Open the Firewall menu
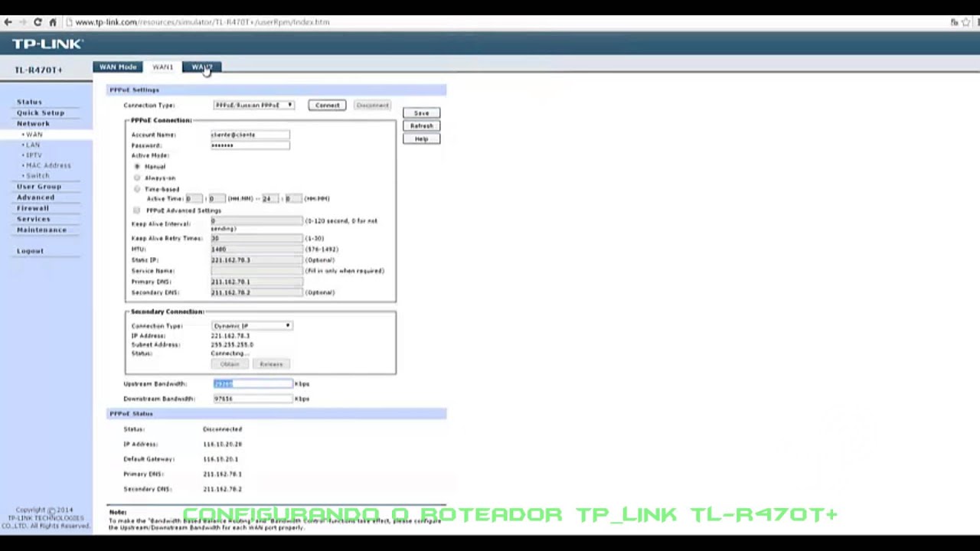The height and width of the screenshot is (551, 980). (33, 208)
